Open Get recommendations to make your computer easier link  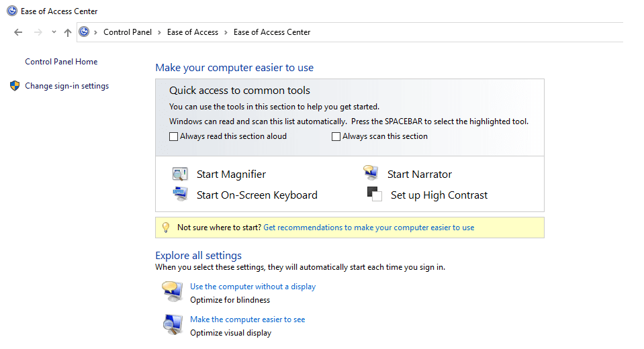(369, 228)
